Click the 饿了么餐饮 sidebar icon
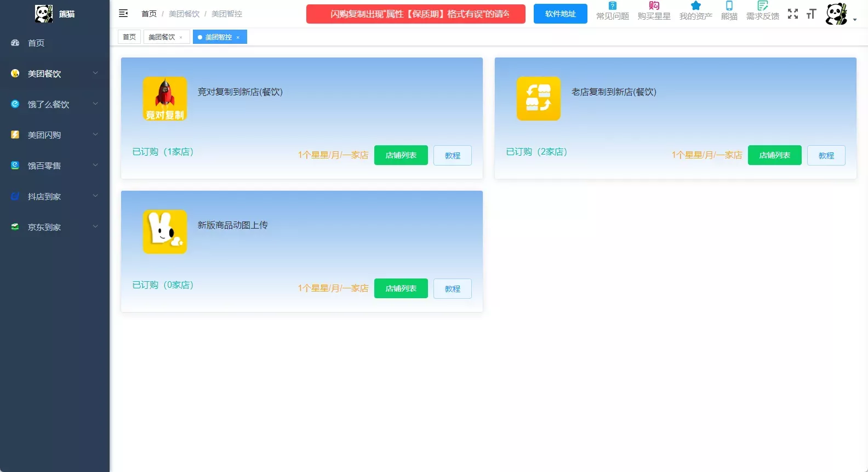This screenshot has height=472, width=868. [x=15, y=104]
